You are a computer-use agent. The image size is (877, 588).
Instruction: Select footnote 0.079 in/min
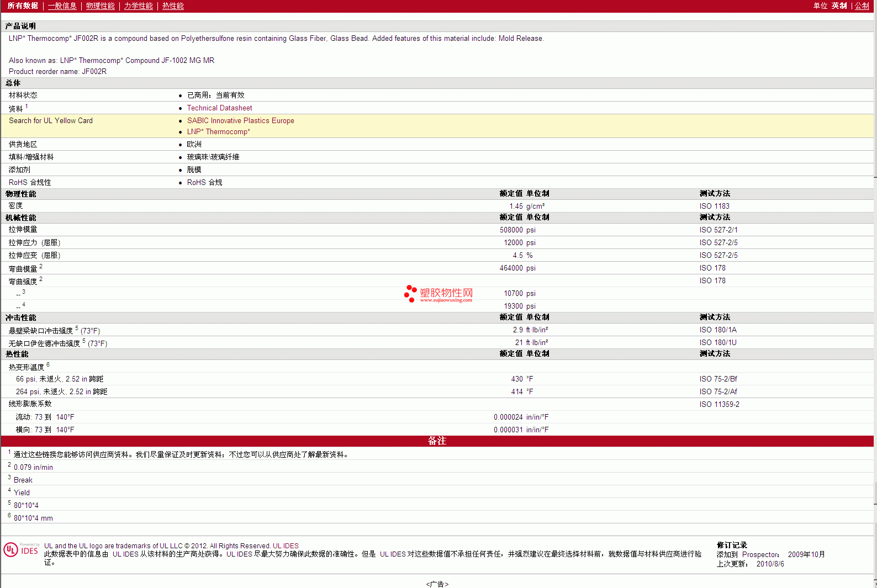(33, 468)
